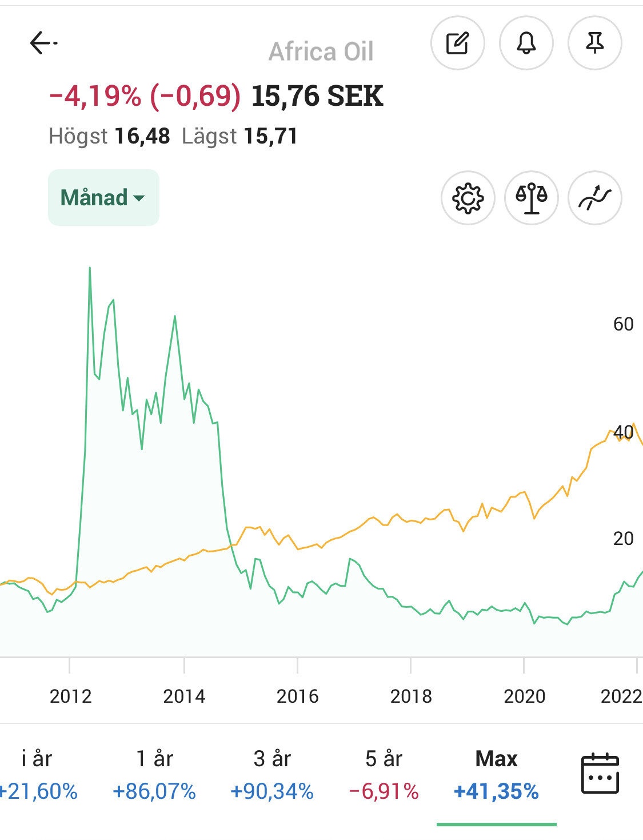
Task: Select the 'i år' period tab
Action: (x=37, y=775)
